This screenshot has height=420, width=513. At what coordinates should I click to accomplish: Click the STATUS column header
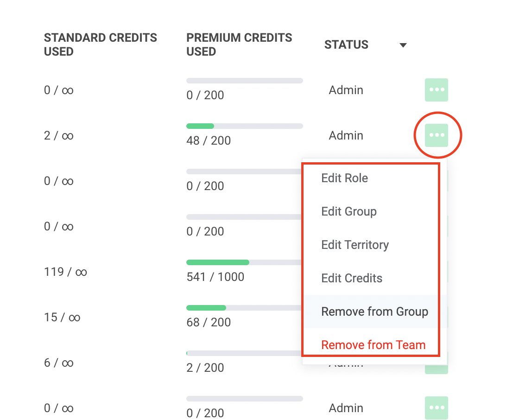click(x=346, y=45)
